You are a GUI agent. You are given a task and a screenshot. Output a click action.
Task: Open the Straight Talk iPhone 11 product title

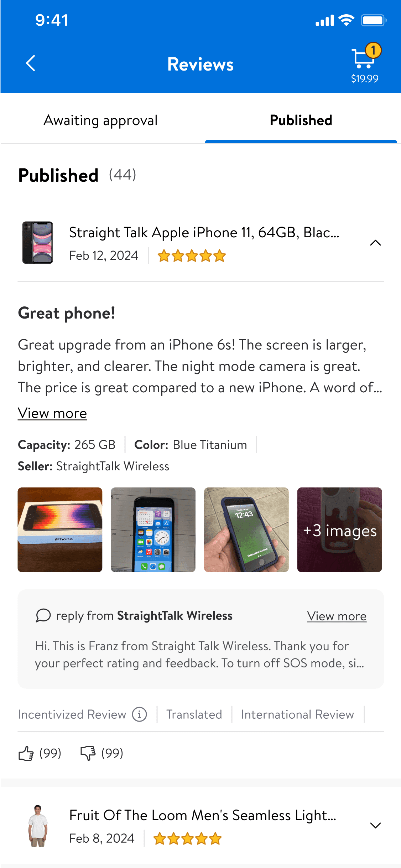(x=204, y=233)
